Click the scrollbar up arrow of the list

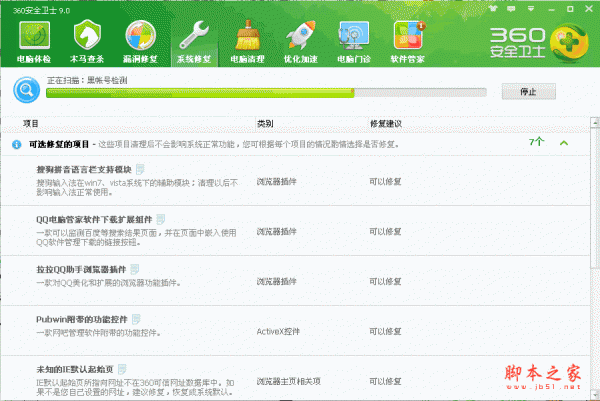point(595,123)
